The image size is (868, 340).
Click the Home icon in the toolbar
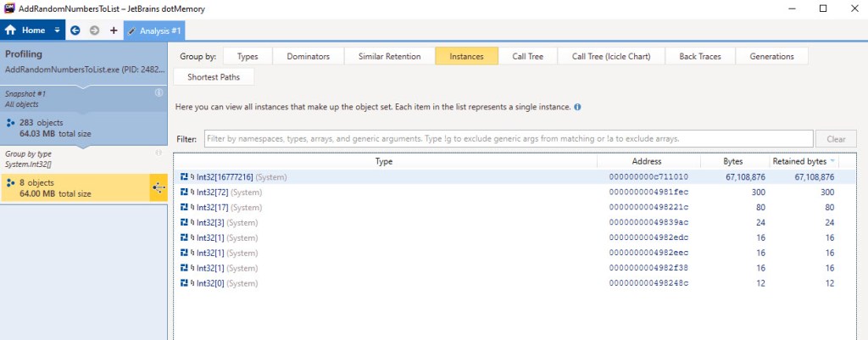(12, 31)
